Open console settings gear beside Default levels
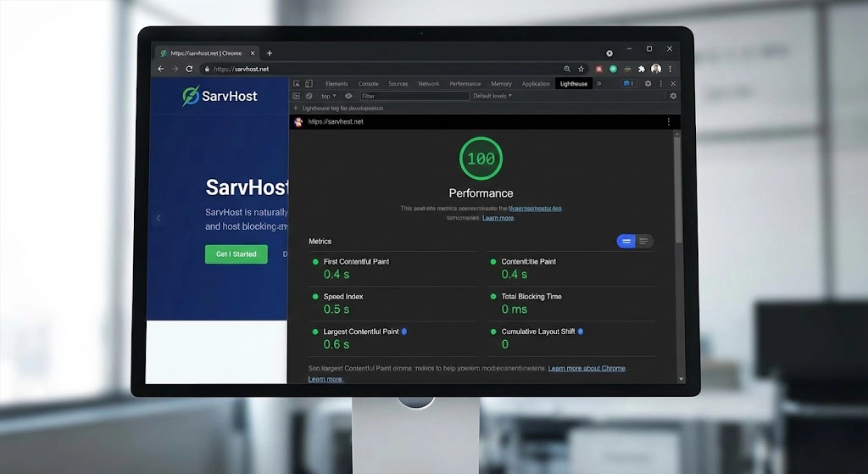The image size is (868, 474). coord(673,96)
